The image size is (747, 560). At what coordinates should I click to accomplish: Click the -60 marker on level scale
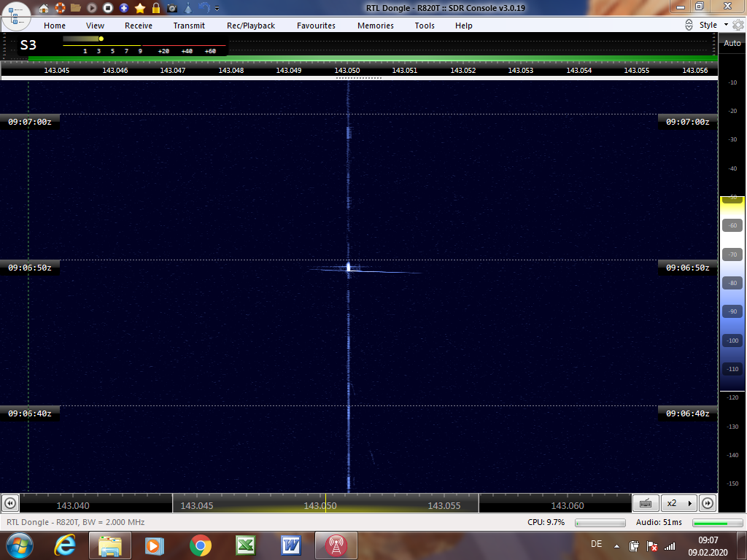click(x=732, y=226)
